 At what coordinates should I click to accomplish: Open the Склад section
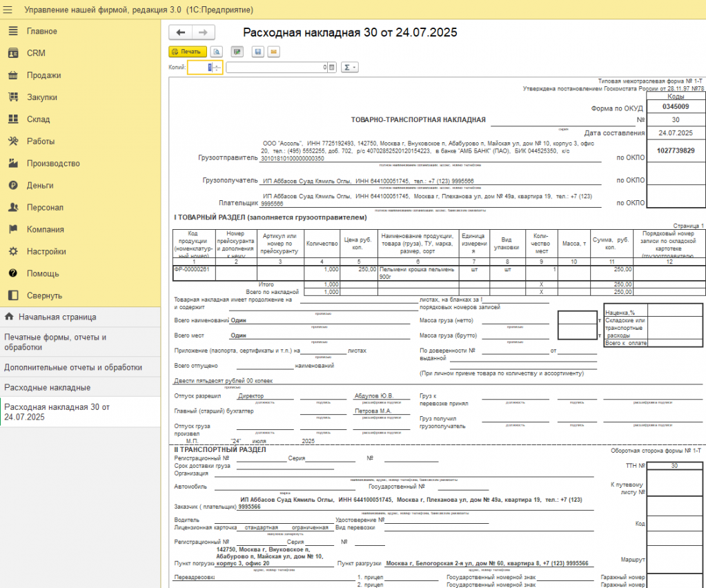click(38, 119)
